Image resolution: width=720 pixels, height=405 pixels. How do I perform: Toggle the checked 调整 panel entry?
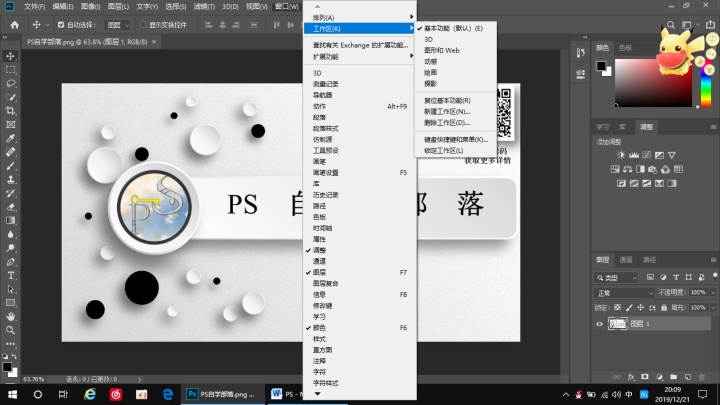[360, 250]
